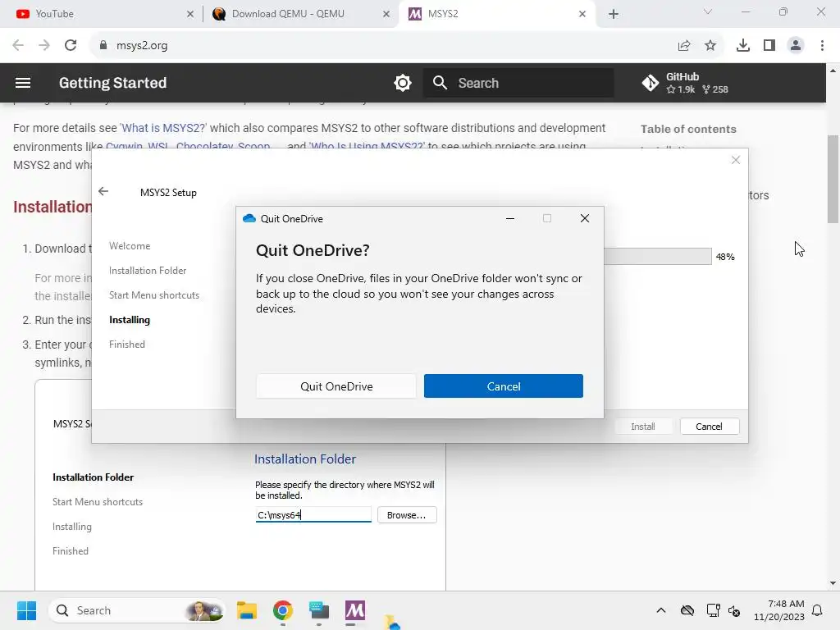Click Cancel in the MSYS2 Setup window
840x630 pixels.
point(710,427)
